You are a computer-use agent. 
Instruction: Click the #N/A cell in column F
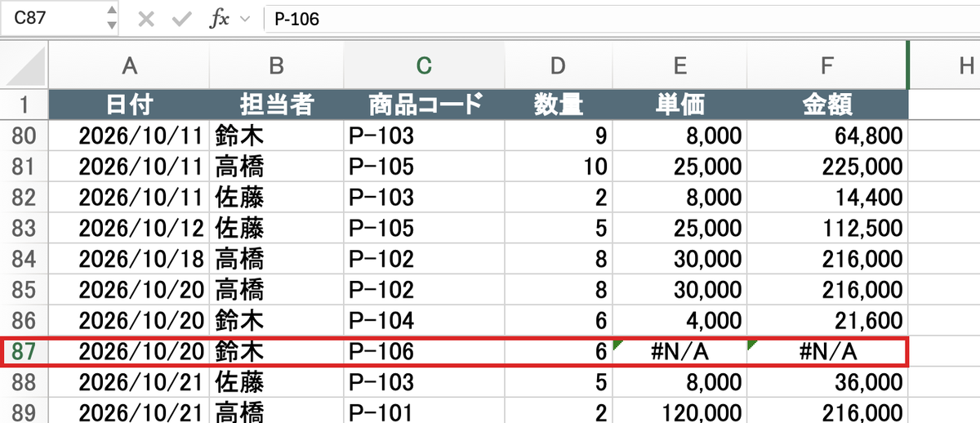coord(827,351)
